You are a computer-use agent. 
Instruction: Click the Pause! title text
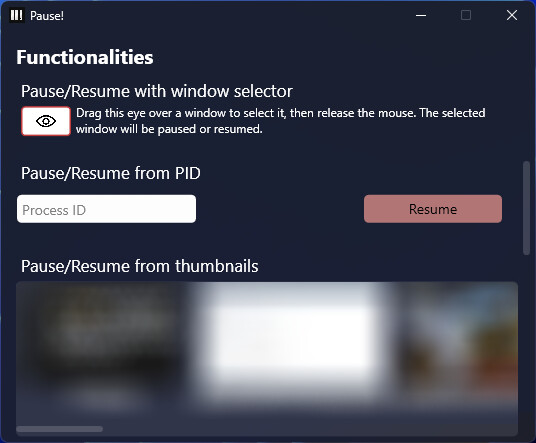[x=47, y=16]
